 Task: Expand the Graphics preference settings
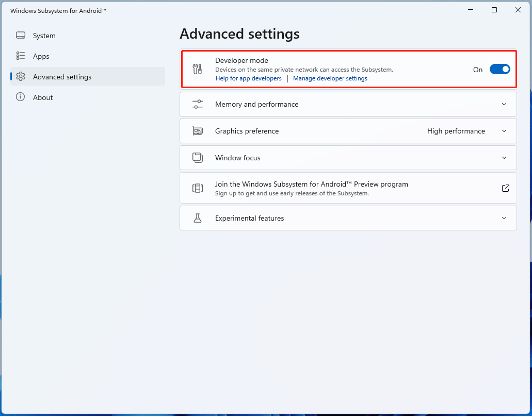pyautogui.click(x=504, y=130)
